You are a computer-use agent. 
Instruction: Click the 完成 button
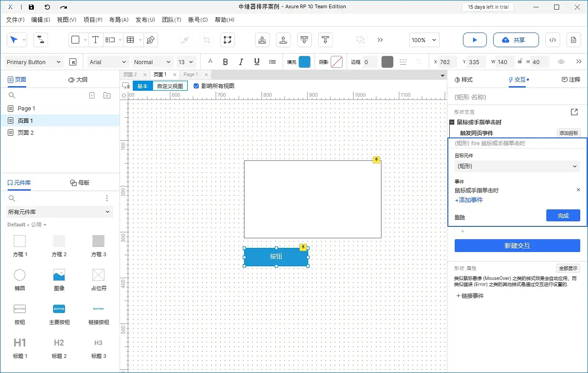pyautogui.click(x=563, y=216)
